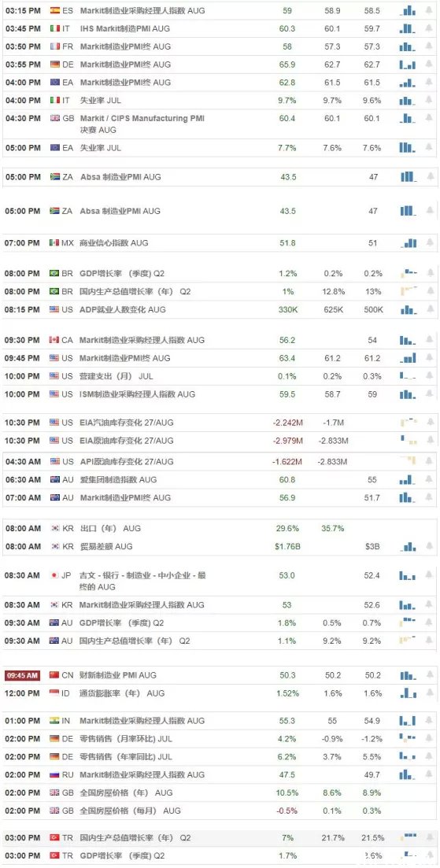The image size is (440, 868).
Task: Open chart icon on BR GDP增长率 (季度) row
Action: click(409, 274)
